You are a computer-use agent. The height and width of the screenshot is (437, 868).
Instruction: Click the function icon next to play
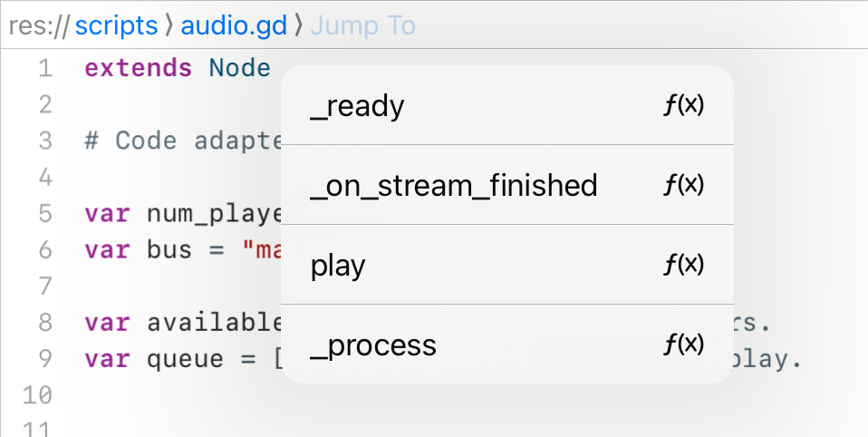point(684,264)
